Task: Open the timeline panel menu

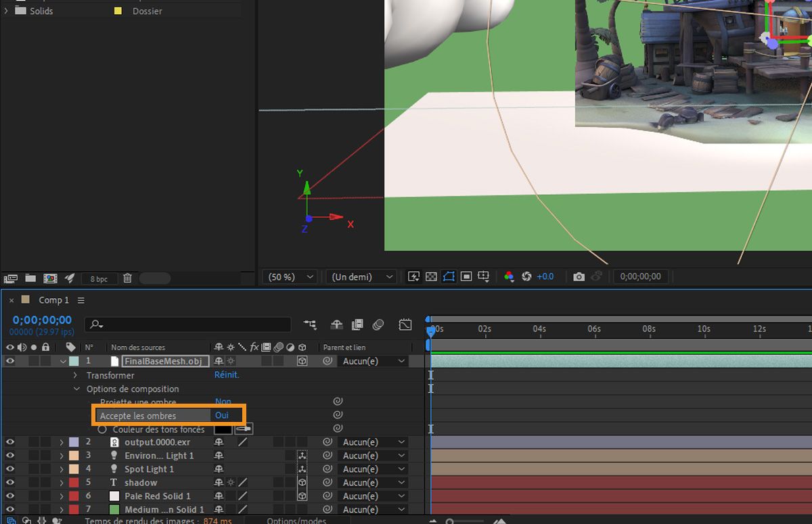Action: tap(81, 300)
